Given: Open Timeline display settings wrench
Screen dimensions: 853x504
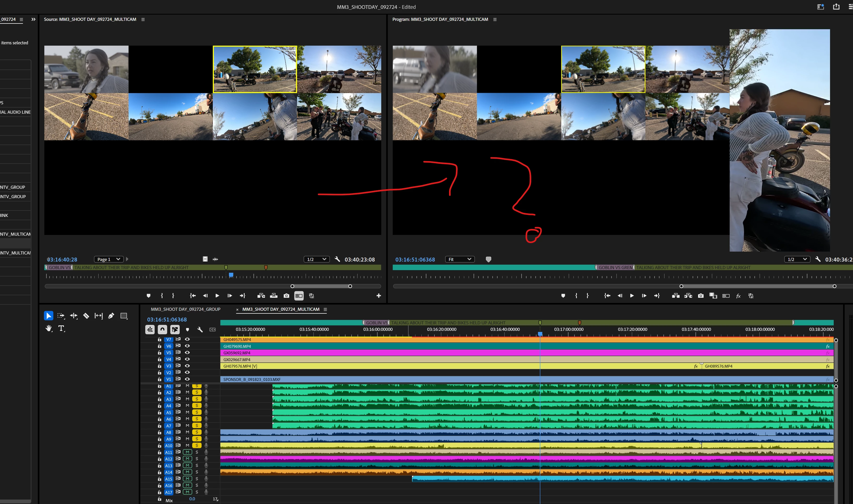Looking at the screenshot, I should [200, 329].
